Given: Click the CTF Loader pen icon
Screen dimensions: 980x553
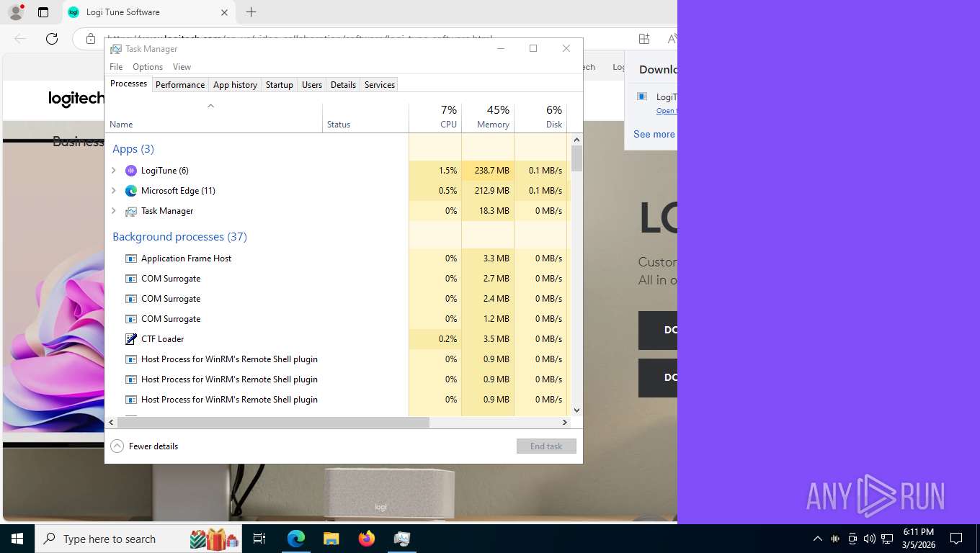Looking at the screenshot, I should 130,339.
